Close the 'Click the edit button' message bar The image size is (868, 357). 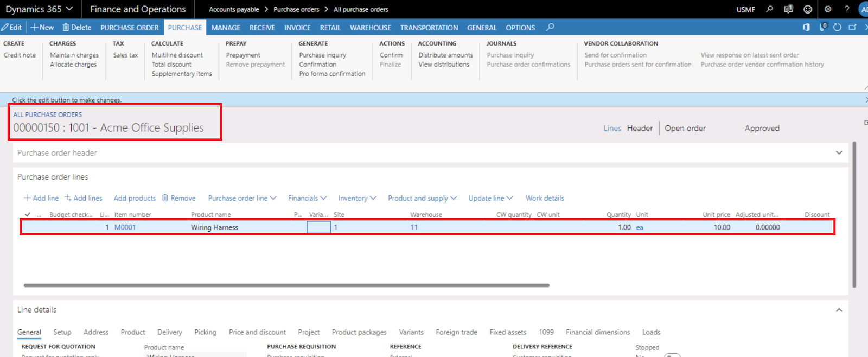[866, 100]
